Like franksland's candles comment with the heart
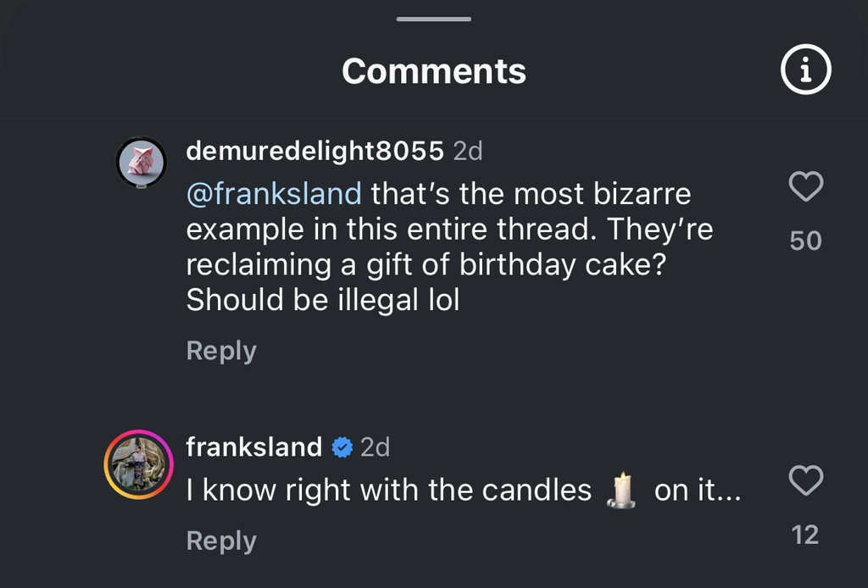The image size is (868, 588). coord(805,481)
